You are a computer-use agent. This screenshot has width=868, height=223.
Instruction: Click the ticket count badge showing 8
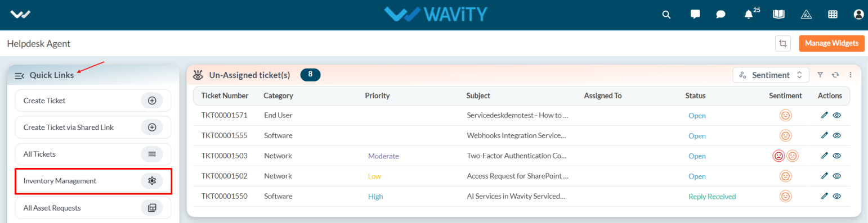[x=310, y=74]
